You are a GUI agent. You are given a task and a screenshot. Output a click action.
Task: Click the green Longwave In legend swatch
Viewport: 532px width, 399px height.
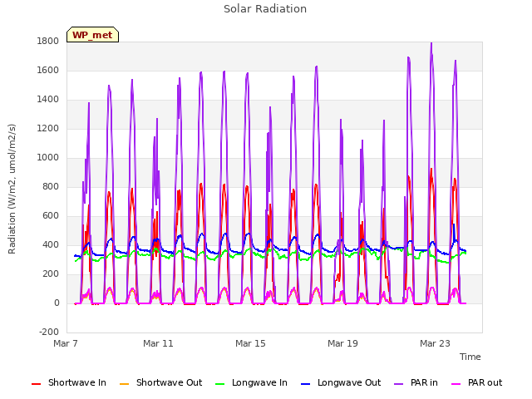tap(219, 384)
